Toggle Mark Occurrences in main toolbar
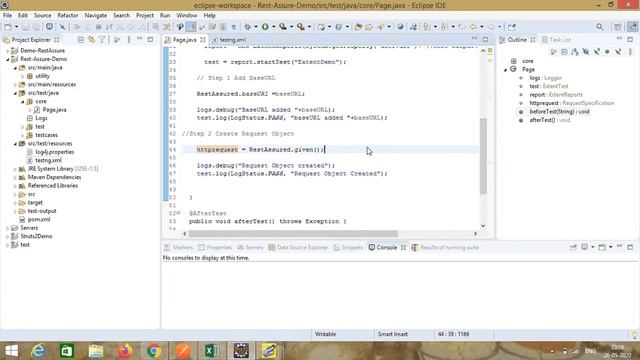 pos(191,27)
